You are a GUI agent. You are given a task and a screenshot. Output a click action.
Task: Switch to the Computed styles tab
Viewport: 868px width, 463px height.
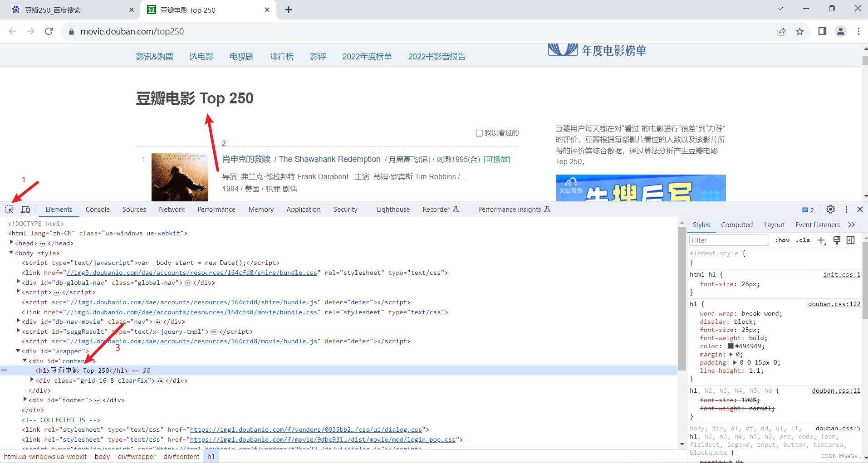pyautogui.click(x=737, y=225)
